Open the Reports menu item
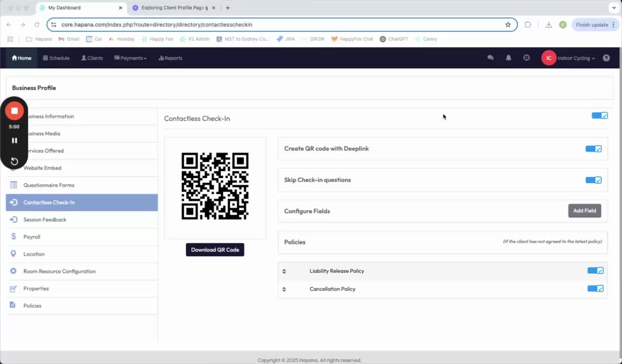The height and width of the screenshot is (364, 622). coord(170,58)
